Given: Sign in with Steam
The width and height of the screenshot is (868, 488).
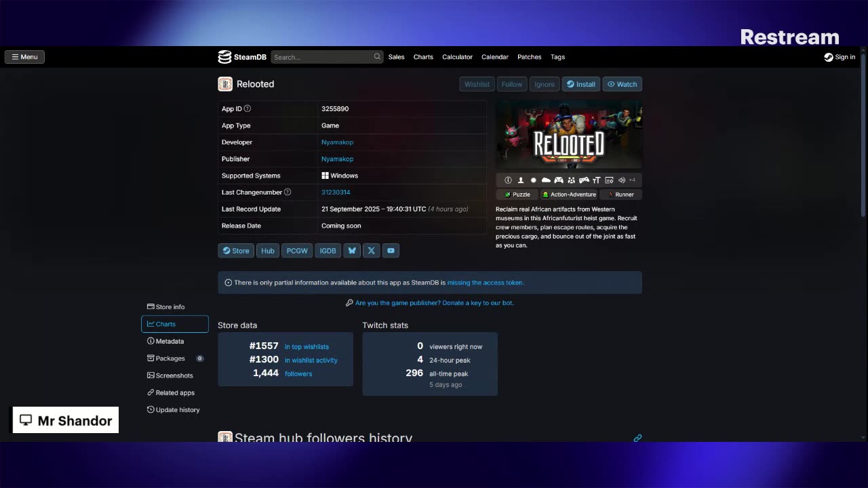Looking at the screenshot, I should coord(840,57).
